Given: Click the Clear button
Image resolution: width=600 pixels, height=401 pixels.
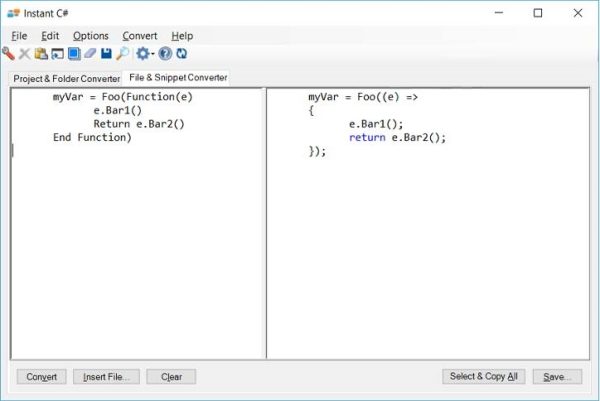Looking at the screenshot, I should (x=171, y=377).
